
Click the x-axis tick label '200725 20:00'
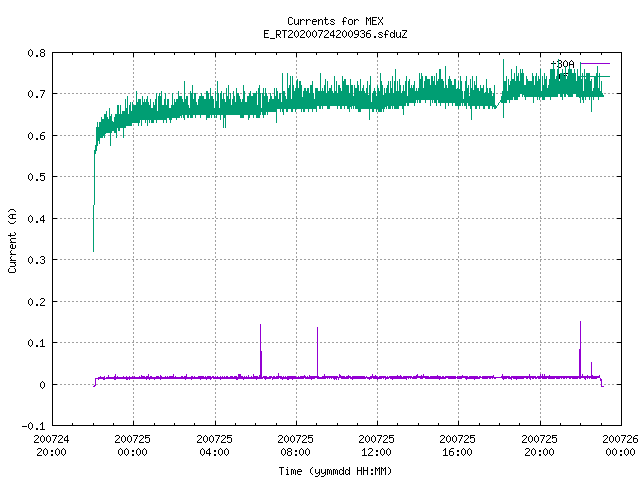tap(539, 446)
